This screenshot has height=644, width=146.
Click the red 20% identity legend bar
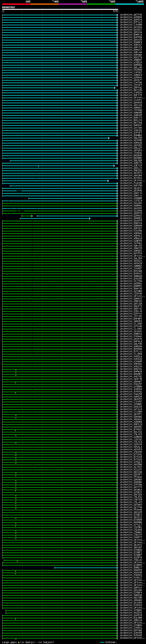[16, 4]
